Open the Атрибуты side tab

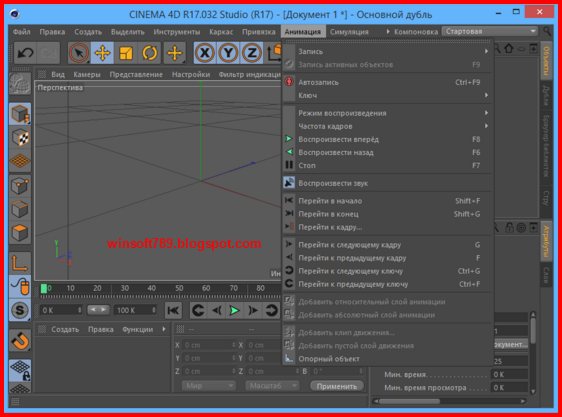(546, 241)
